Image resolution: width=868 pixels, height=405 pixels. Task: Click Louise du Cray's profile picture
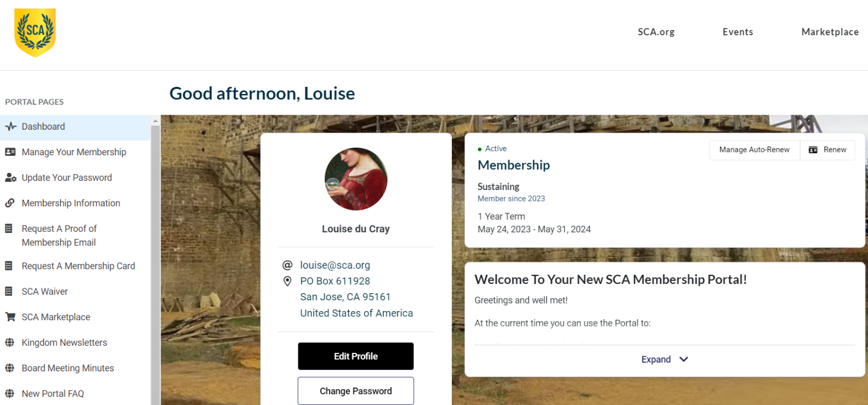tap(356, 179)
